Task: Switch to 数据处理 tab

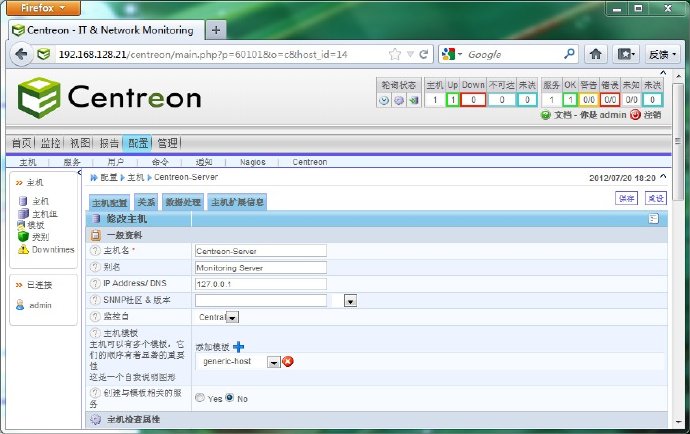Action: (x=183, y=202)
